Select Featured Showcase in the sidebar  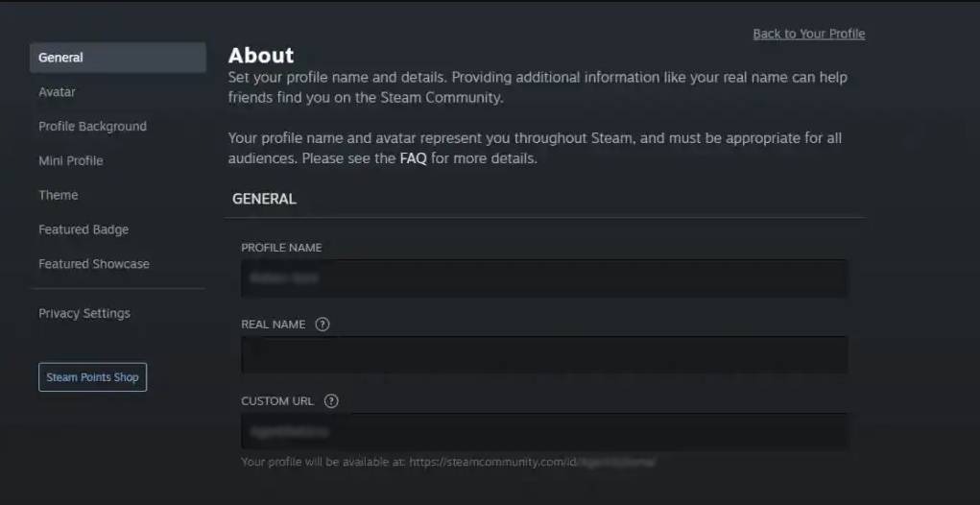click(93, 264)
